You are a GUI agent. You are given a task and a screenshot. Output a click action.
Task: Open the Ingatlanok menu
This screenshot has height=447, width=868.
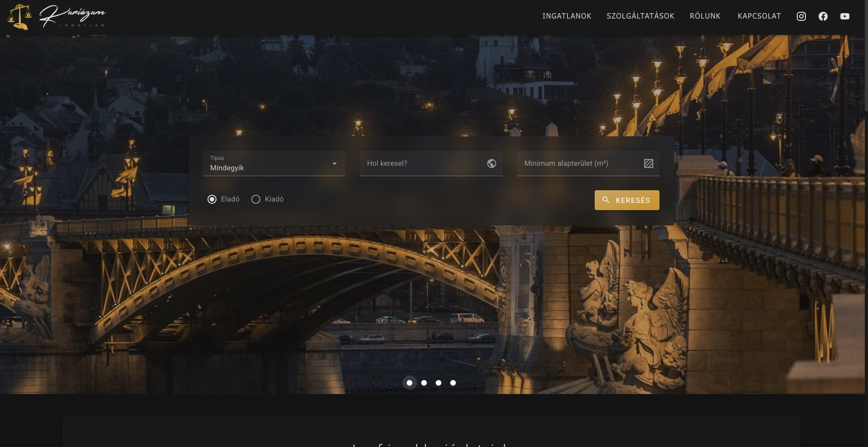point(567,16)
